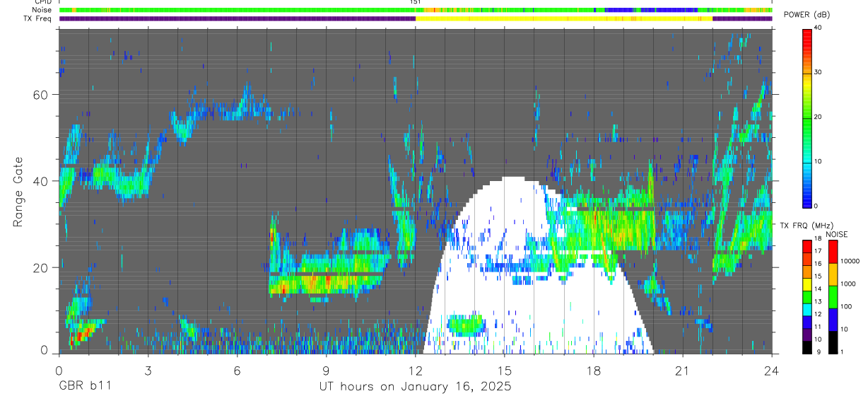Viewport: 868px width, 401px height.
Task: Click the 17 label on the TX FRQ scale
Action: 818,251
